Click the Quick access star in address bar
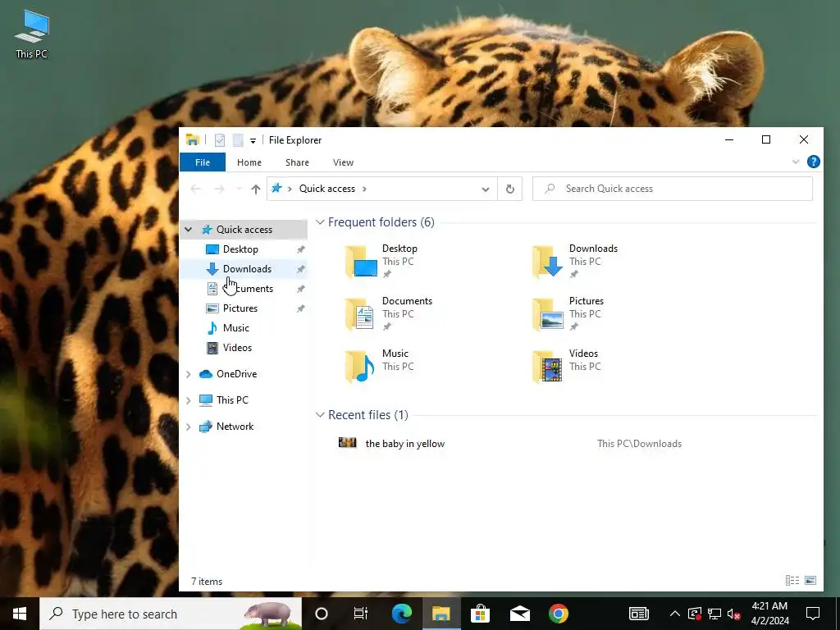The height and width of the screenshot is (630, 840). click(277, 188)
